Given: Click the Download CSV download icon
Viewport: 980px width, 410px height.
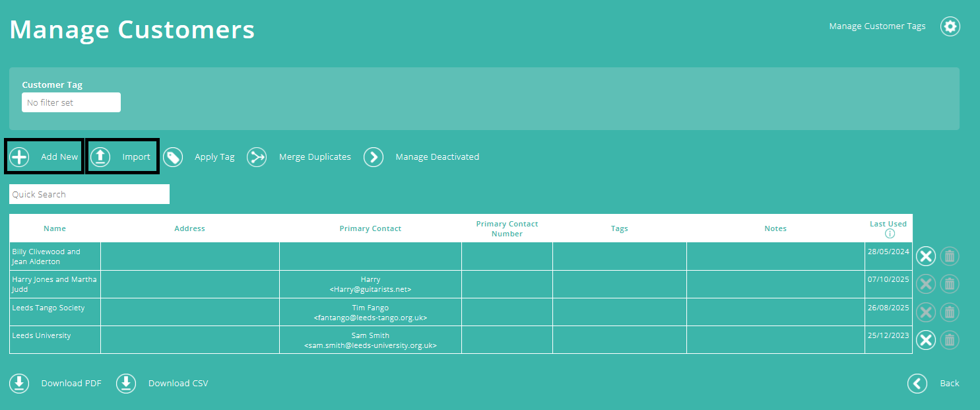Looking at the screenshot, I should point(126,383).
